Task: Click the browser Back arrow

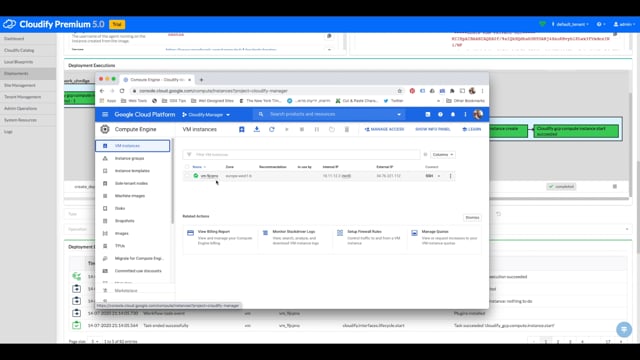Action: coord(102,91)
